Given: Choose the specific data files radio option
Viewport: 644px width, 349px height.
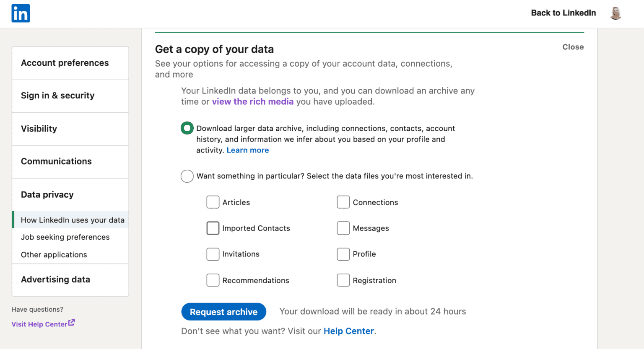Looking at the screenshot, I should [187, 176].
